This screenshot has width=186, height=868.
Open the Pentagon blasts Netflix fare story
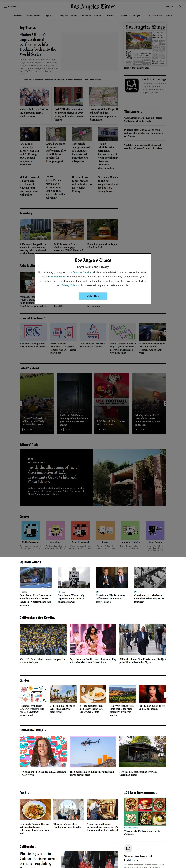(143, 133)
